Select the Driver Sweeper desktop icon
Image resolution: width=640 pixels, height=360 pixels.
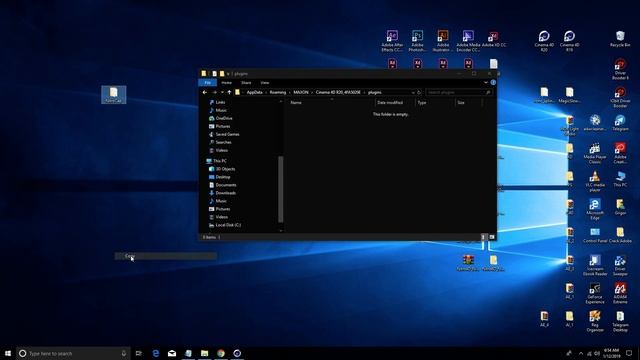point(620,265)
